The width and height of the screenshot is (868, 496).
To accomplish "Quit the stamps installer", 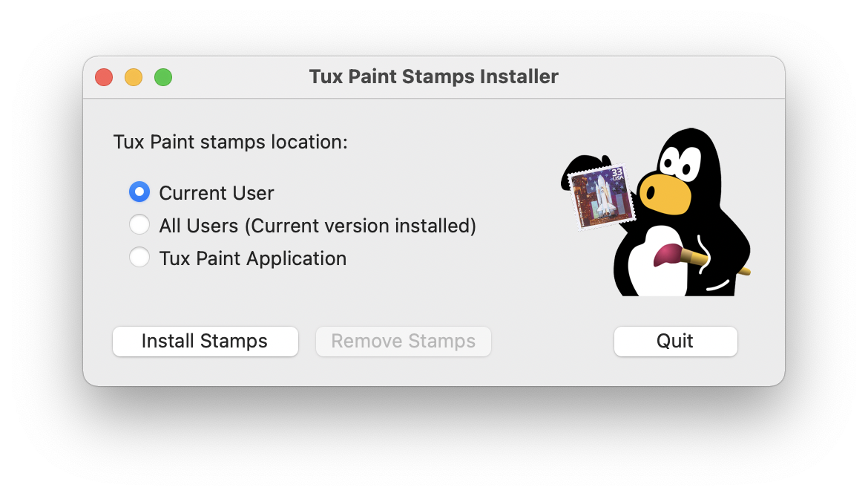I will (x=675, y=341).
